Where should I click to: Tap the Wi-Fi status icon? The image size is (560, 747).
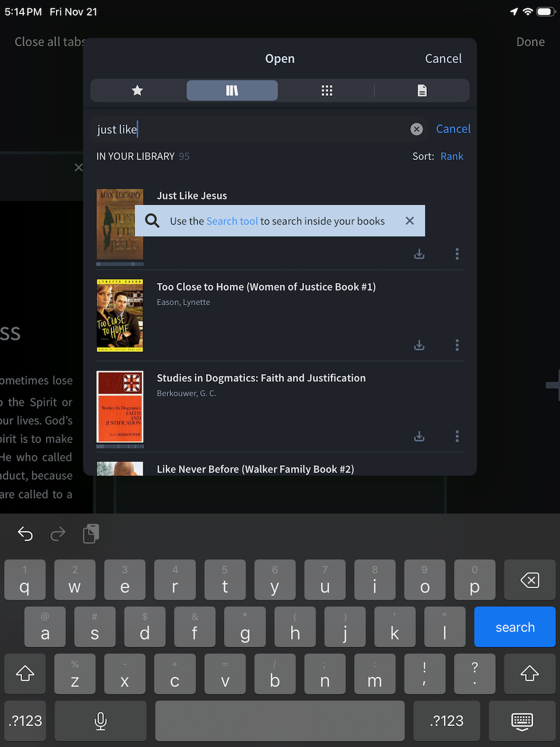(x=527, y=12)
